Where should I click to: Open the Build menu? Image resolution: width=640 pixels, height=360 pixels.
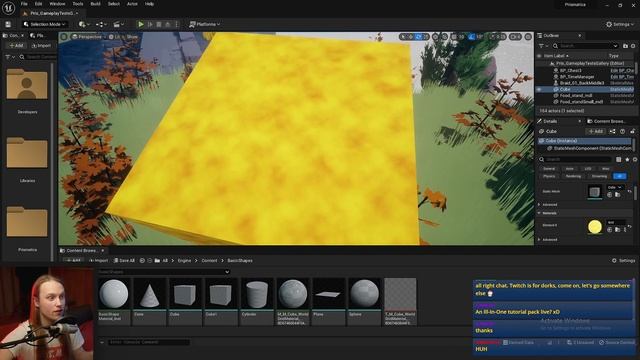[x=96, y=4]
